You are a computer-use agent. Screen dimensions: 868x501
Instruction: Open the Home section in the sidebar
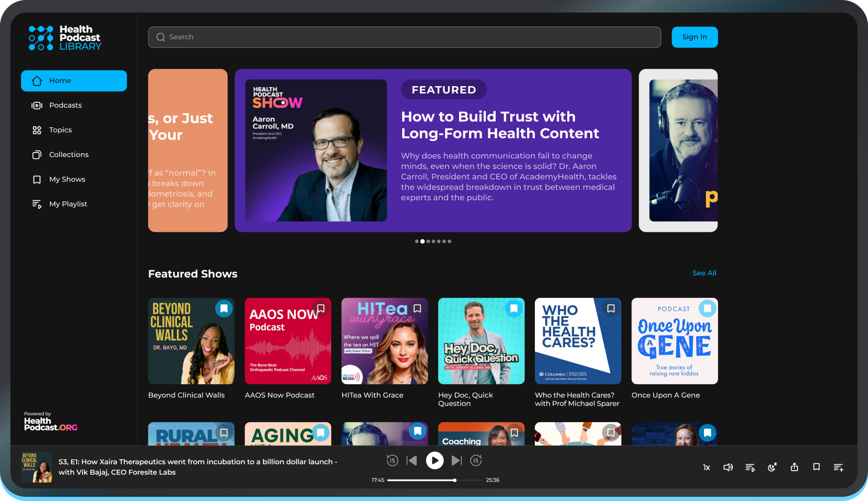(x=74, y=81)
